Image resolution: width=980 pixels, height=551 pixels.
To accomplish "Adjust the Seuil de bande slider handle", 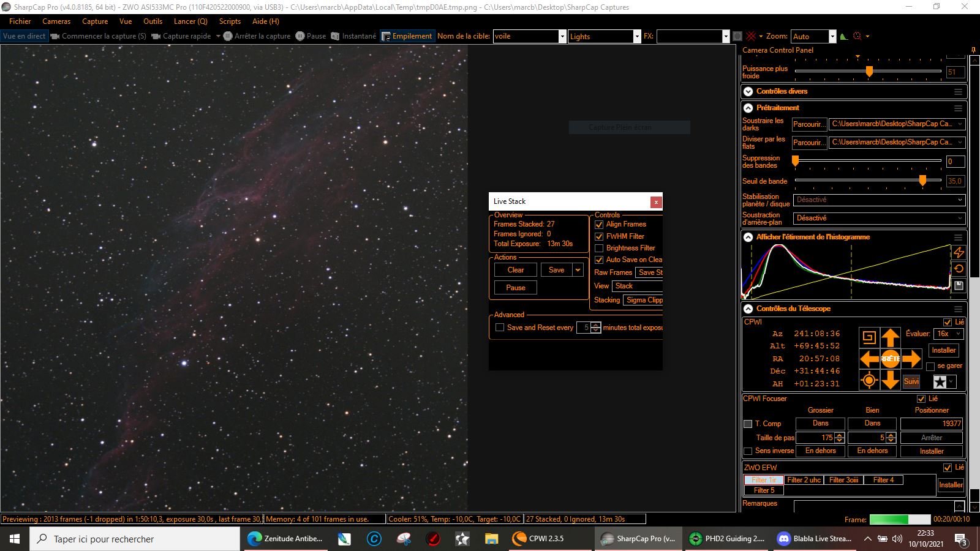I will (922, 180).
